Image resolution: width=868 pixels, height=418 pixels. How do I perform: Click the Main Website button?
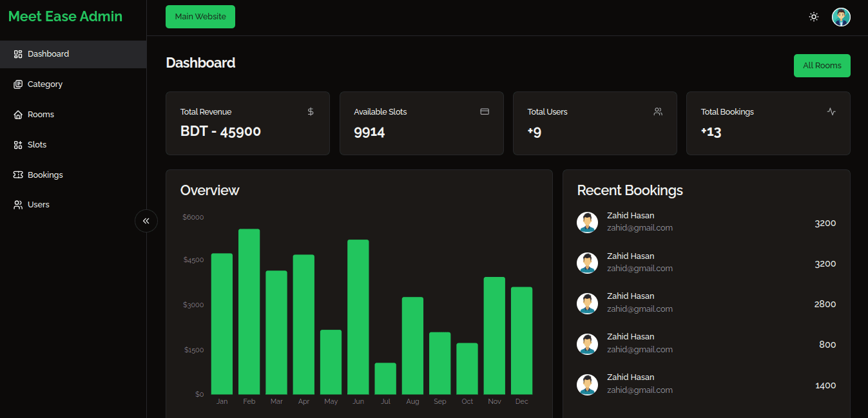(x=200, y=17)
